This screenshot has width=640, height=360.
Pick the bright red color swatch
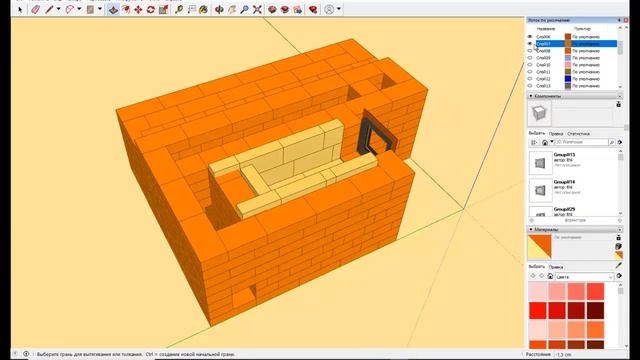538,311
